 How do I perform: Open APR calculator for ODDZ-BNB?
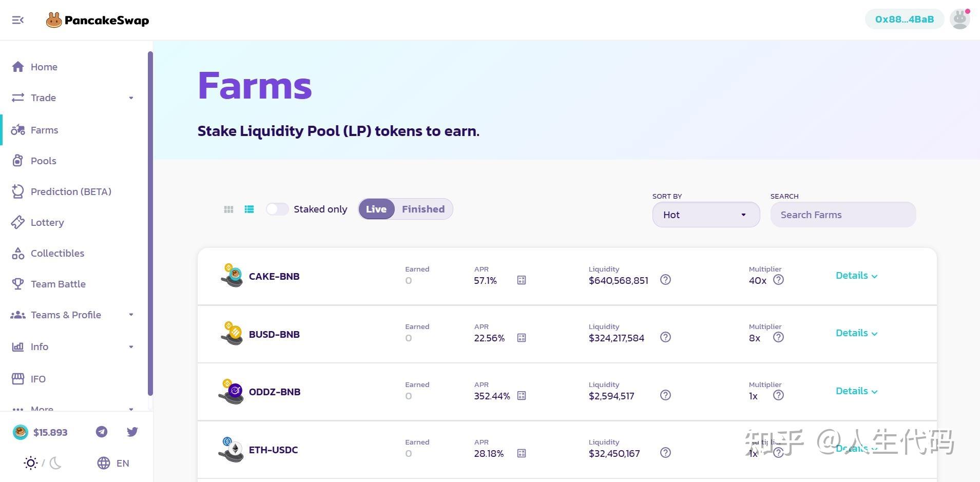click(x=522, y=396)
